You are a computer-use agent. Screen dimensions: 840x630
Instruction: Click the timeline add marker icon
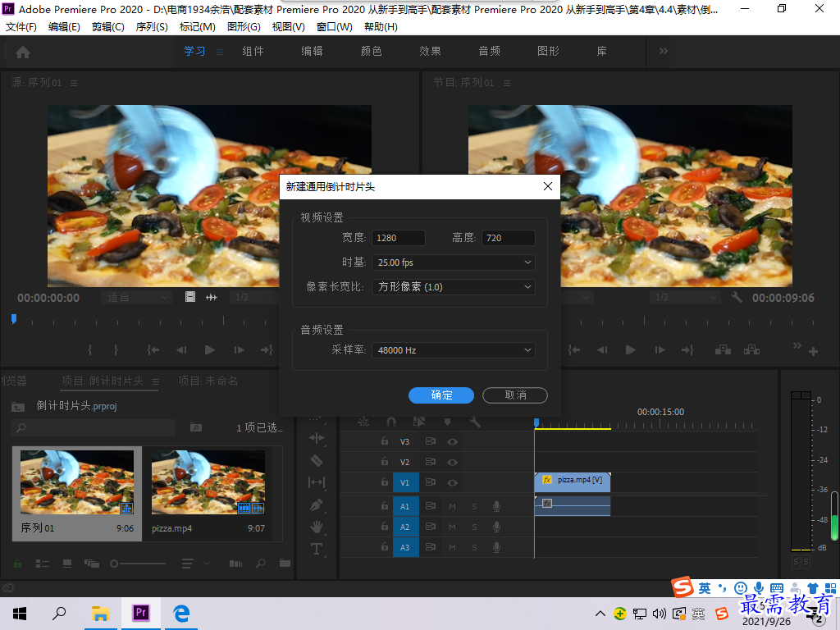pos(447,422)
